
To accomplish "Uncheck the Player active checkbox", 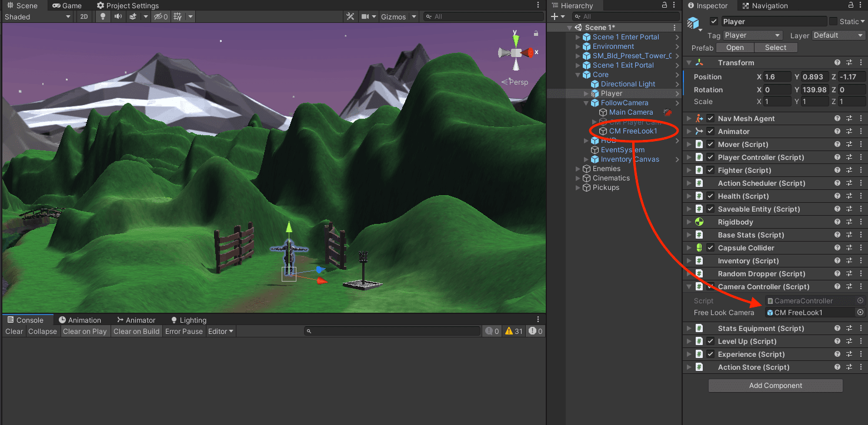I will [714, 22].
